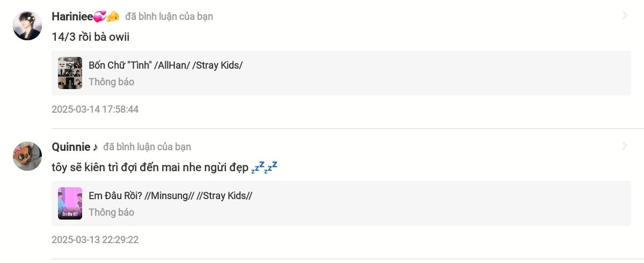Click the Thông báo label under Em Đâu Rồi?
644x263 pixels.
coord(112,213)
